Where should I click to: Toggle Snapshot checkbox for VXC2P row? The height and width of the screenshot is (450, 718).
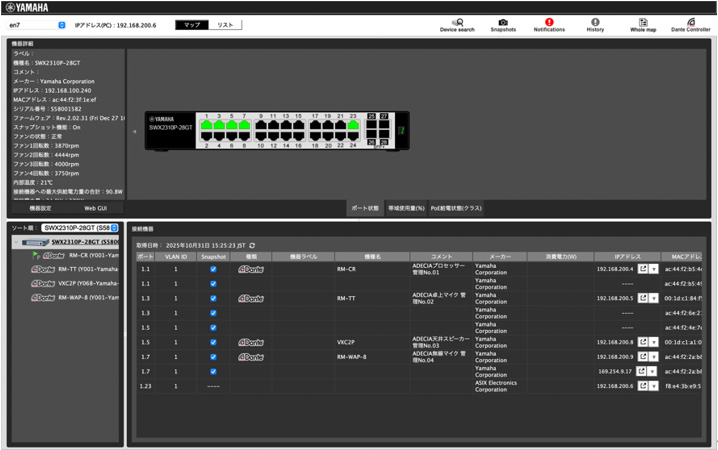point(212,341)
